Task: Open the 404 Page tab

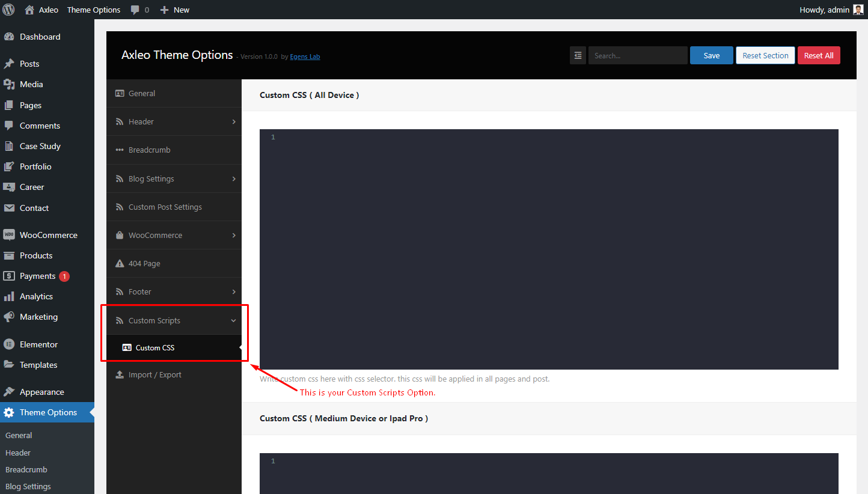Action: (174, 263)
